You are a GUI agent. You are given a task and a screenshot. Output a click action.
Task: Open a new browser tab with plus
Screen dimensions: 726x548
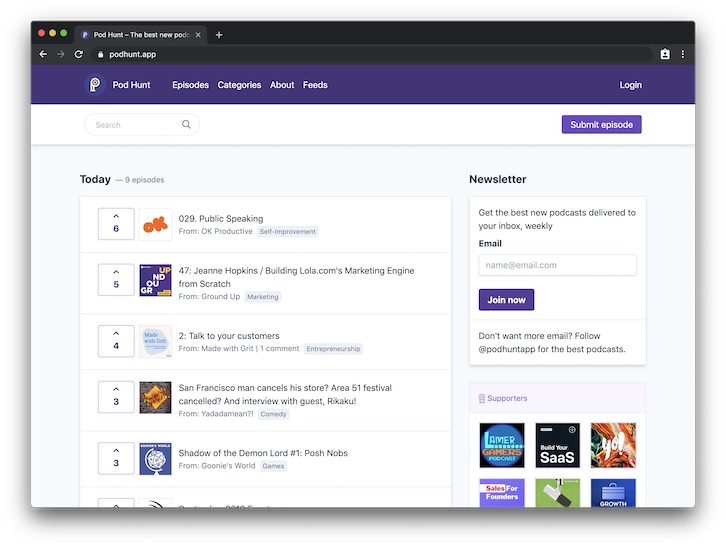(219, 35)
